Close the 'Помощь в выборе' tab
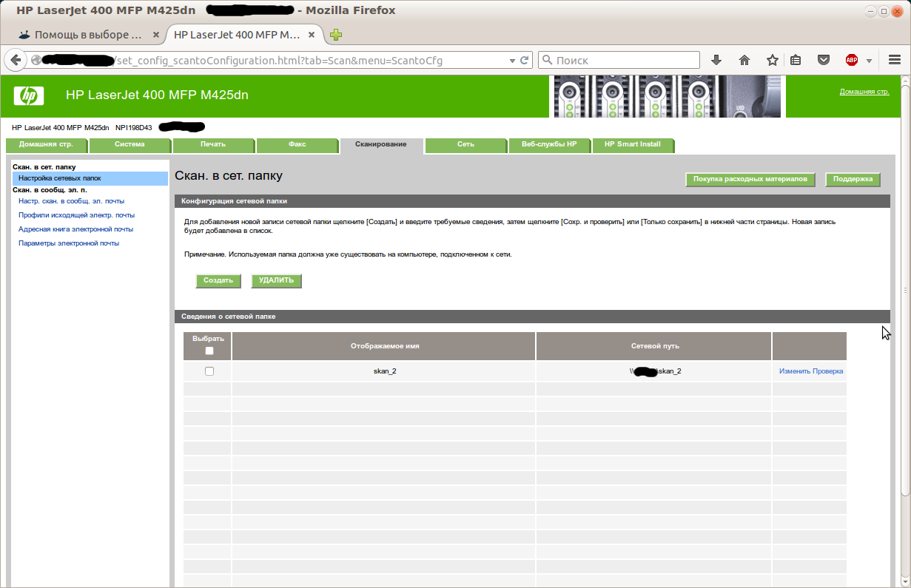Screen dimensions: 911x588 [155, 35]
